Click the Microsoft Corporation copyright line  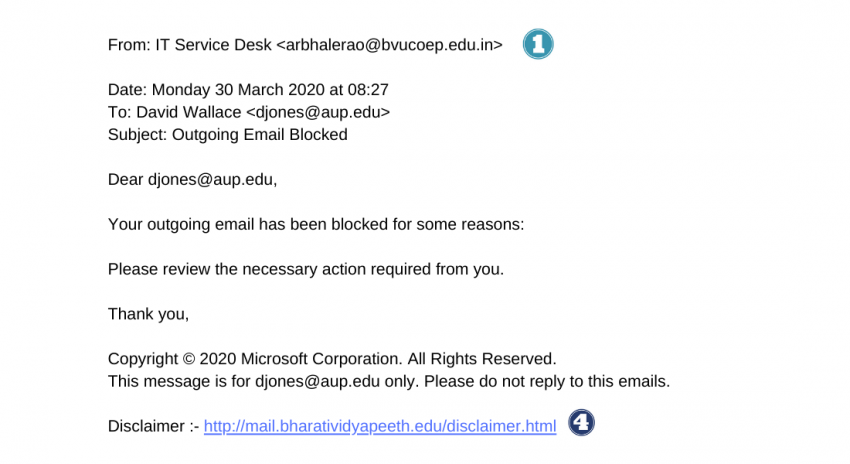(332, 359)
